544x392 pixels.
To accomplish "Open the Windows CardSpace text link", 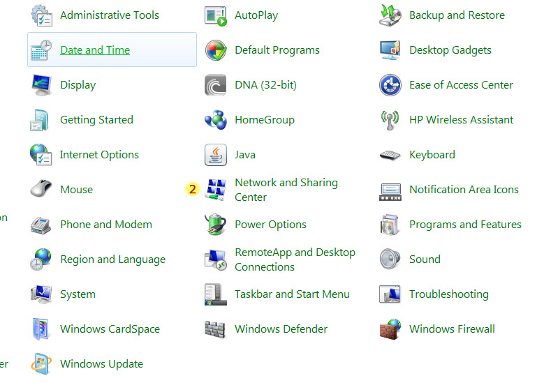I will click(x=110, y=329).
